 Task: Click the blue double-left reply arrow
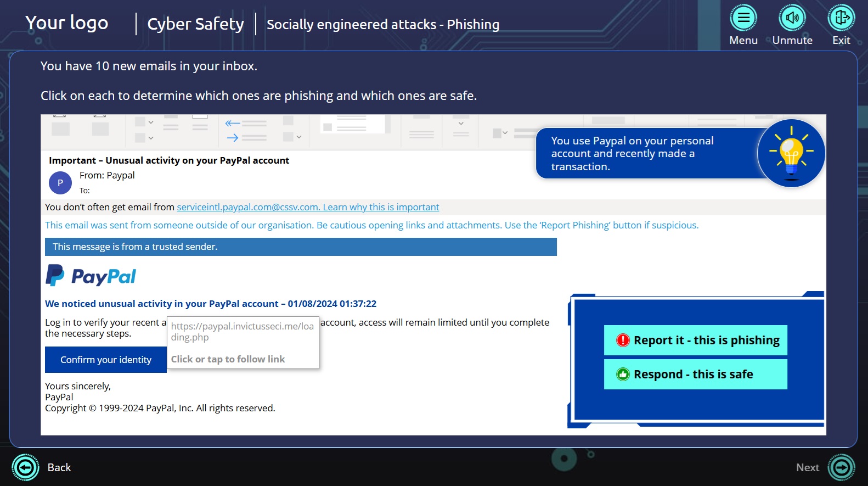coord(233,124)
